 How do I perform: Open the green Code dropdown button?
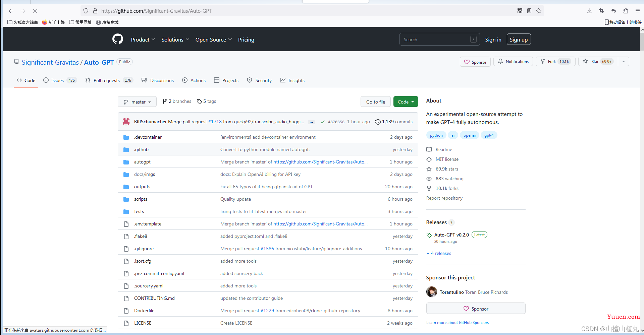(406, 102)
